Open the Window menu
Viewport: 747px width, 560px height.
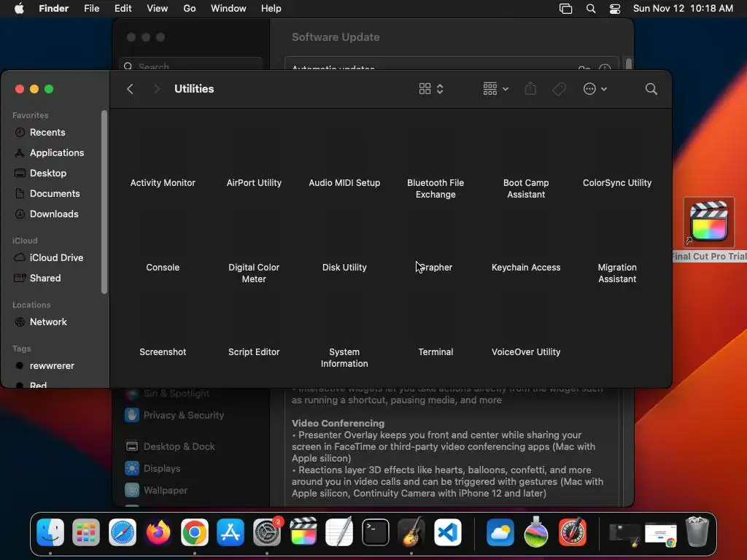228,9
